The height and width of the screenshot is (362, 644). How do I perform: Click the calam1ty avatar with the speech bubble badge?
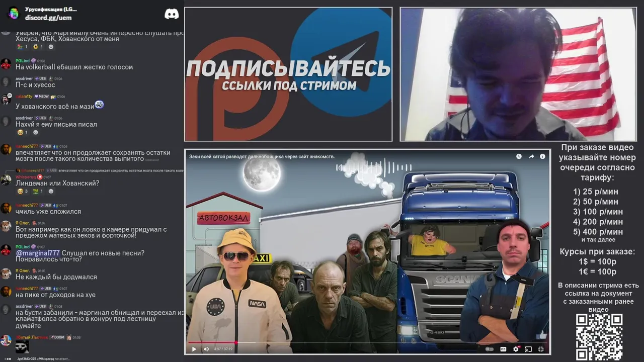[x=6, y=100]
